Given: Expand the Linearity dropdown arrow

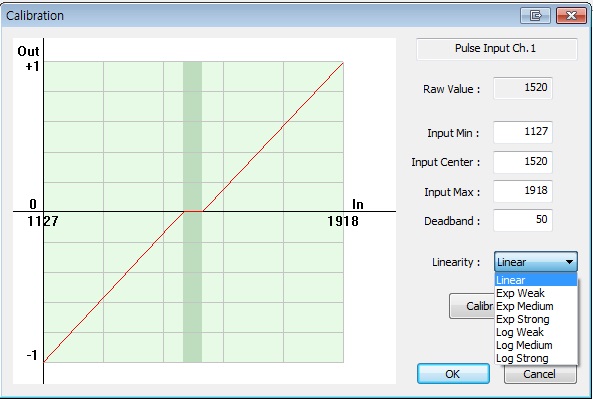Looking at the screenshot, I should click(x=569, y=262).
